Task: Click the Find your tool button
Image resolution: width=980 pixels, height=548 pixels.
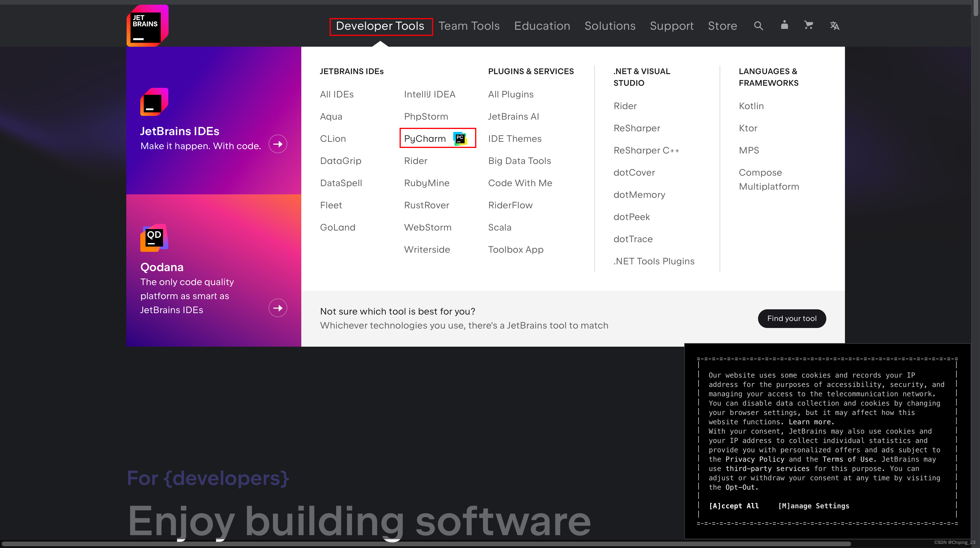Action: pos(792,318)
